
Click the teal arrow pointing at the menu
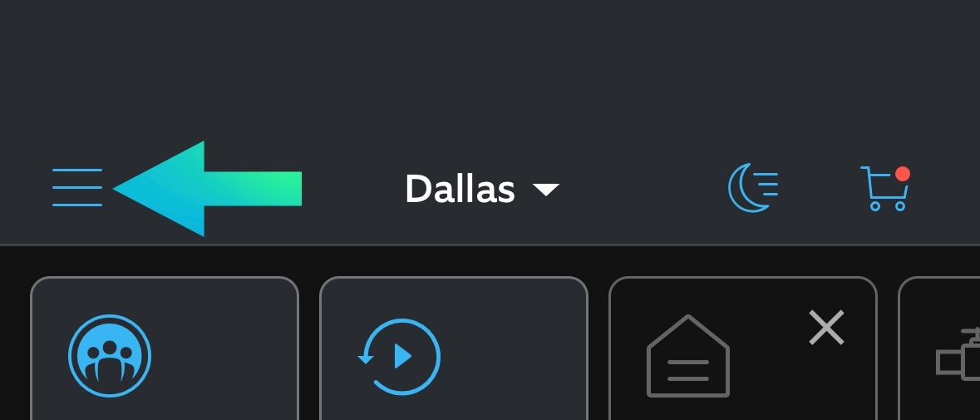207,189
